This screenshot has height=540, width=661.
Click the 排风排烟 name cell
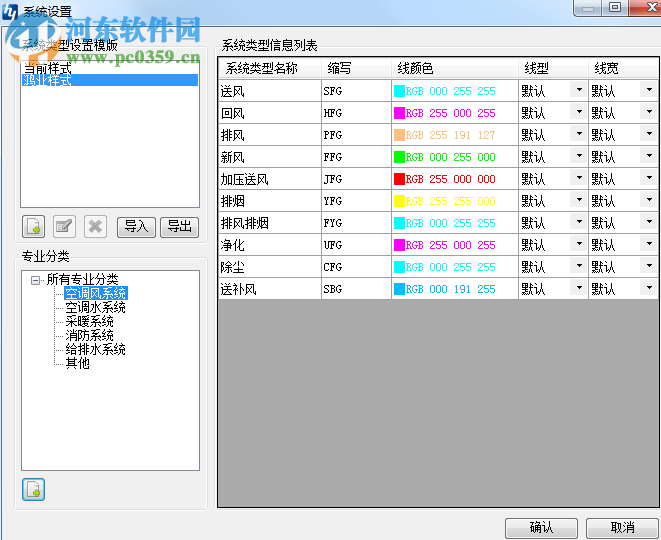(270, 223)
